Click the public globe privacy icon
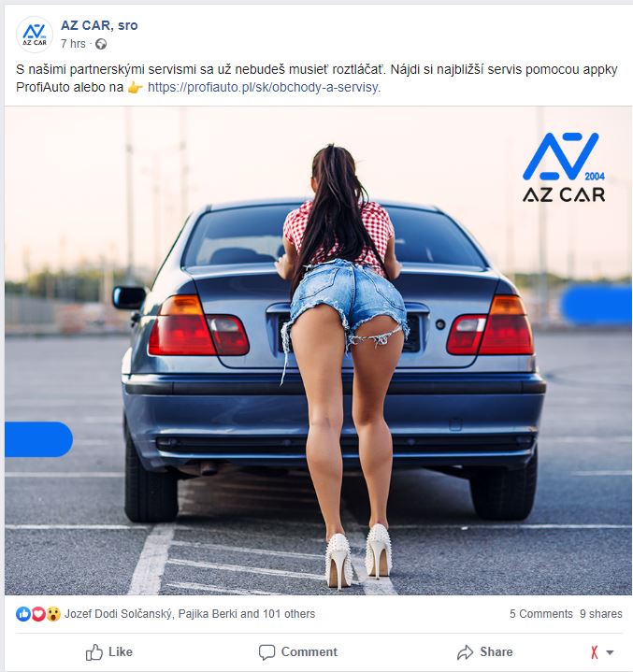 pyautogui.click(x=101, y=44)
